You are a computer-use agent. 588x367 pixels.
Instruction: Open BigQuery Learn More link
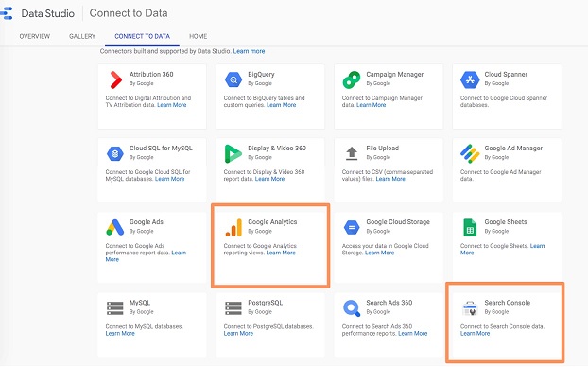pos(282,105)
